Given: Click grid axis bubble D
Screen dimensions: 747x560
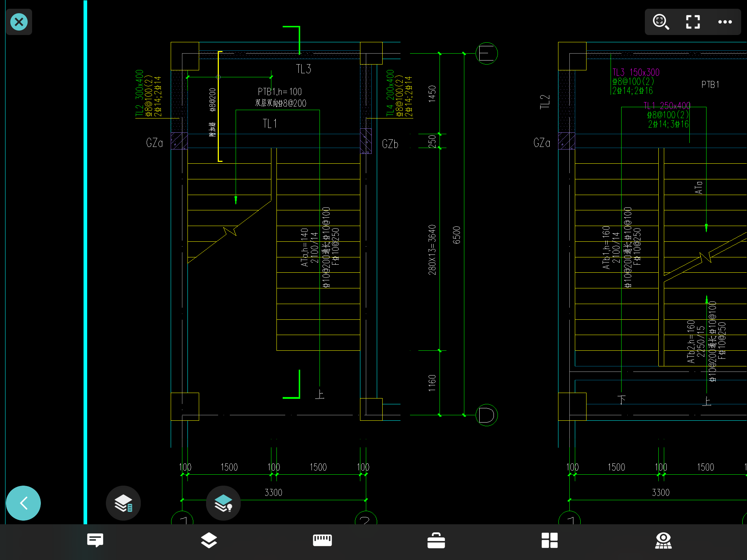Looking at the screenshot, I should (487, 415).
